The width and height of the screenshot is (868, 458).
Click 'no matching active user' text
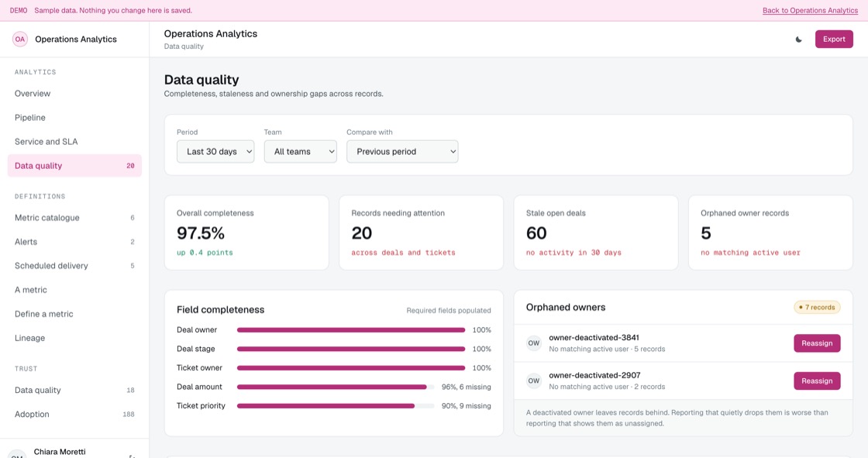750,253
